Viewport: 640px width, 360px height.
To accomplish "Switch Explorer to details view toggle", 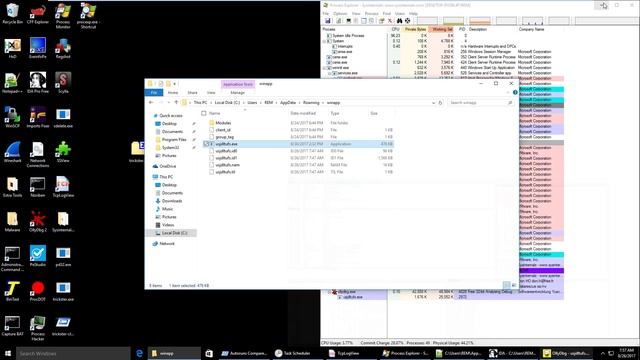I will 507,285.
